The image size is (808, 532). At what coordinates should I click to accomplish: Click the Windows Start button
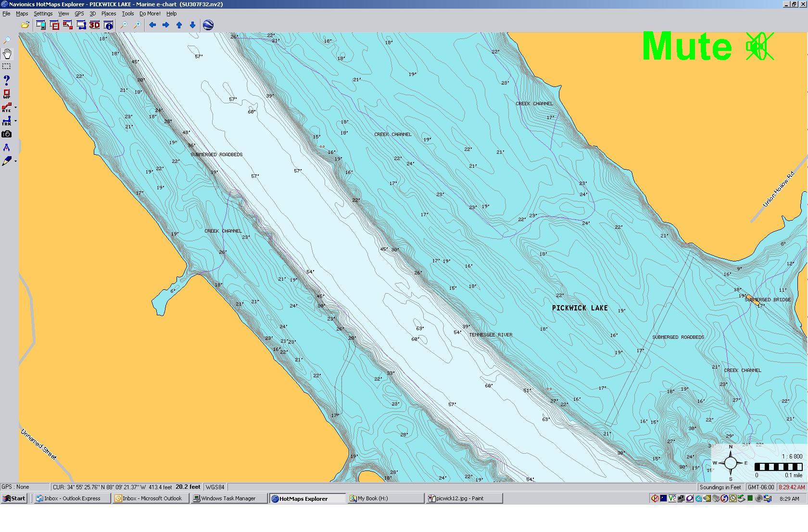[x=14, y=498]
